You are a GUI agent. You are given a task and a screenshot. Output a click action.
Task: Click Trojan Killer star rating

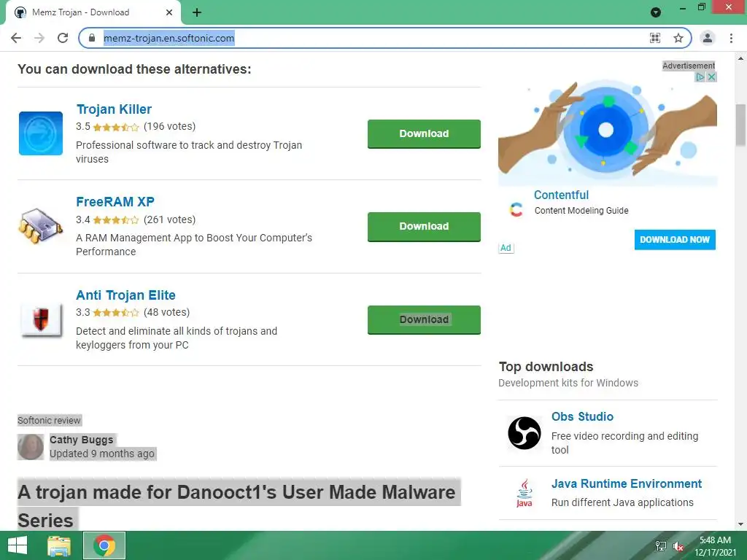tap(116, 127)
